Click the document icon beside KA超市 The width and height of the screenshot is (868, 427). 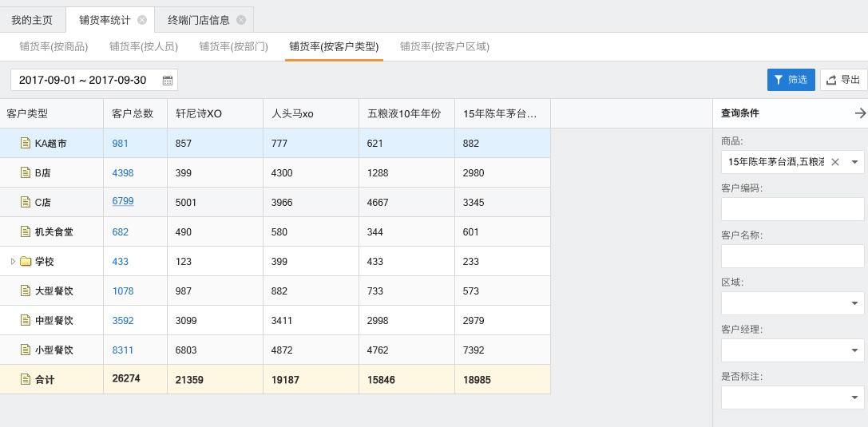click(25, 144)
